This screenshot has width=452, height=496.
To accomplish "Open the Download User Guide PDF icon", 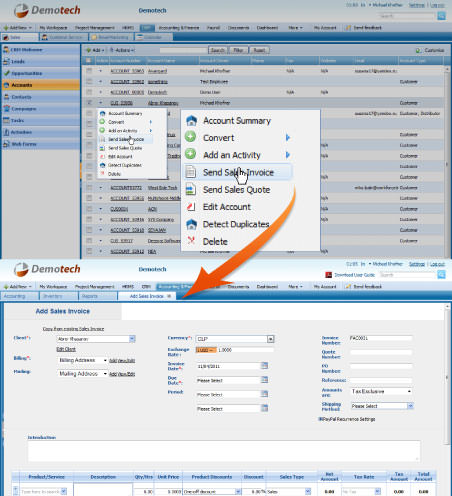I will tap(329, 275).
